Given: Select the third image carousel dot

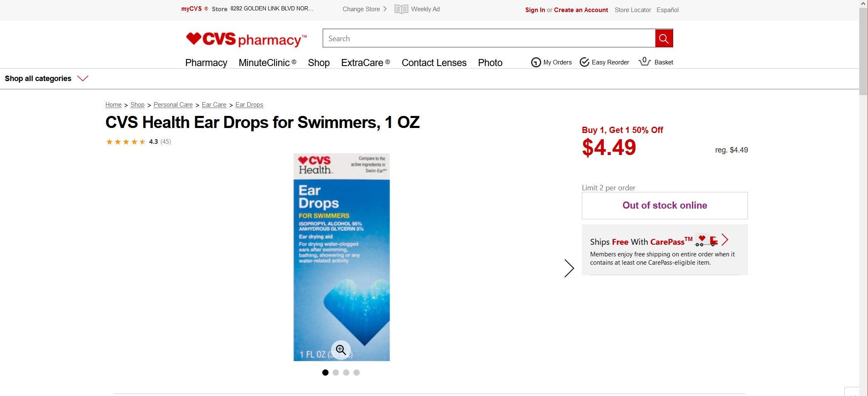Looking at the screenshot, I should pyautogui.click(x=346, y=373).
